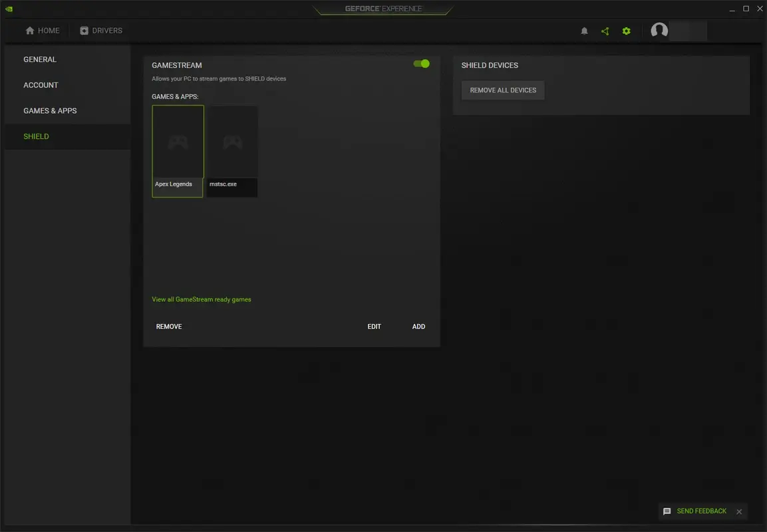The image size is (767, 532).
Task: Dismiss the Send Feedback prompt
Action: [738, 511]
